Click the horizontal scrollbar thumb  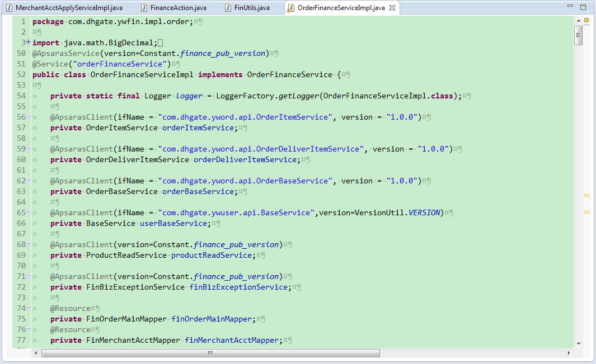tap(210, 353)
